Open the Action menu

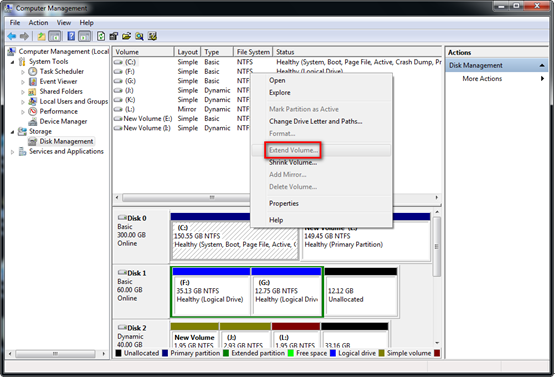pos(38,23)
